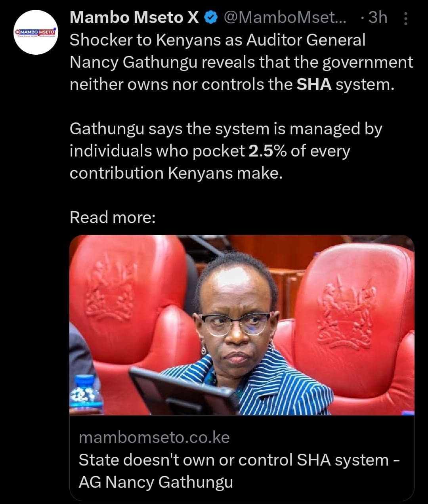This screenshot has height=504, width=428.
Task: Click the Mambo Mseto X display name
Action: pyautogui.click(x=135, y=17)
